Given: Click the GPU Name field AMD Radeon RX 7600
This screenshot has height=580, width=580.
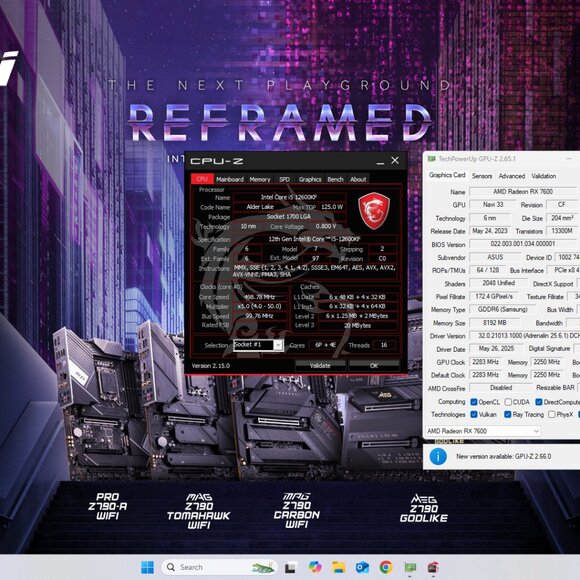Looking at the screenshot, I should (x=523, y=192).
